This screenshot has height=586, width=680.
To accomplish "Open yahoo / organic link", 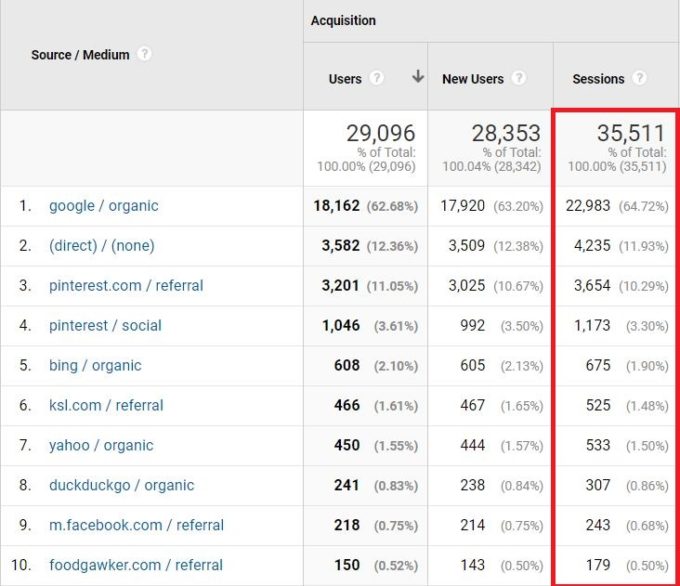I will tap(101, 445).
